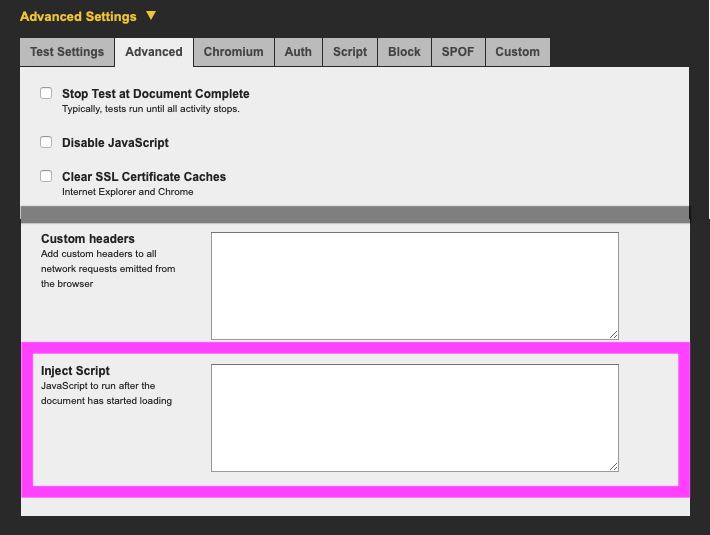Go to the Auth tab

click(298, 52)
